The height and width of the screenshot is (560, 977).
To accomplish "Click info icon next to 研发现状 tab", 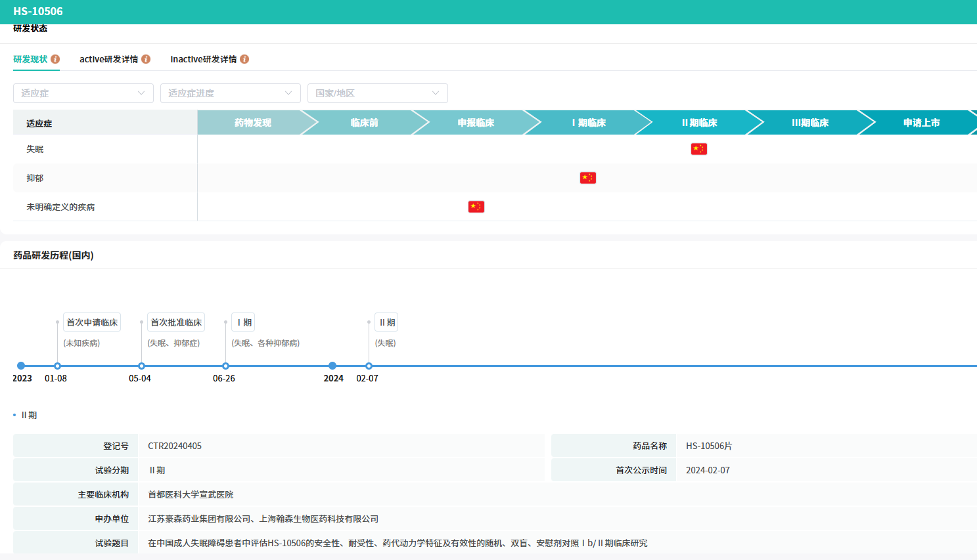I will coord(55,59).
